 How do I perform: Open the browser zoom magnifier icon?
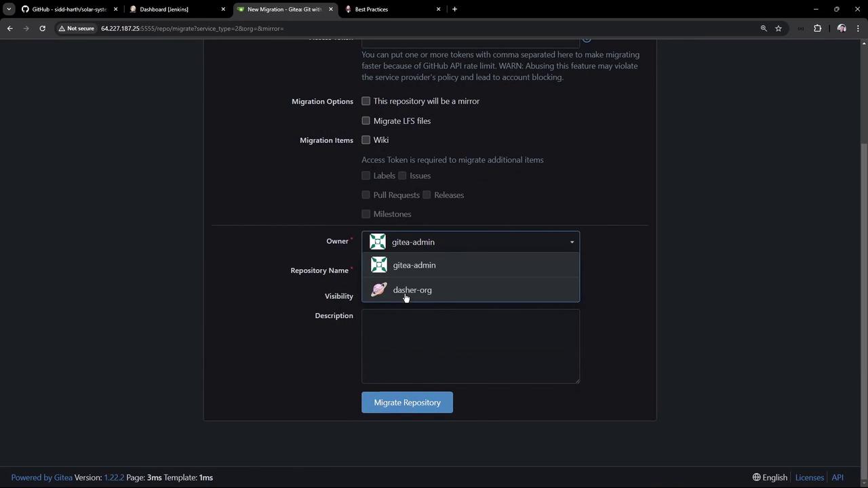tap(764, 28)
